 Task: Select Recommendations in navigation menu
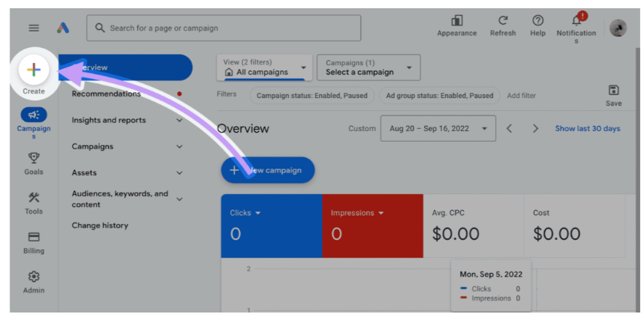106,94
